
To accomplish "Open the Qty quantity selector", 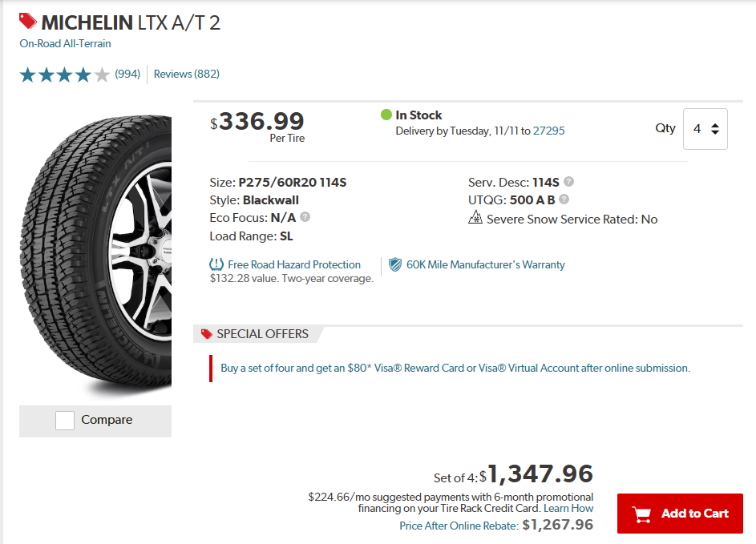I will (705, 129).
